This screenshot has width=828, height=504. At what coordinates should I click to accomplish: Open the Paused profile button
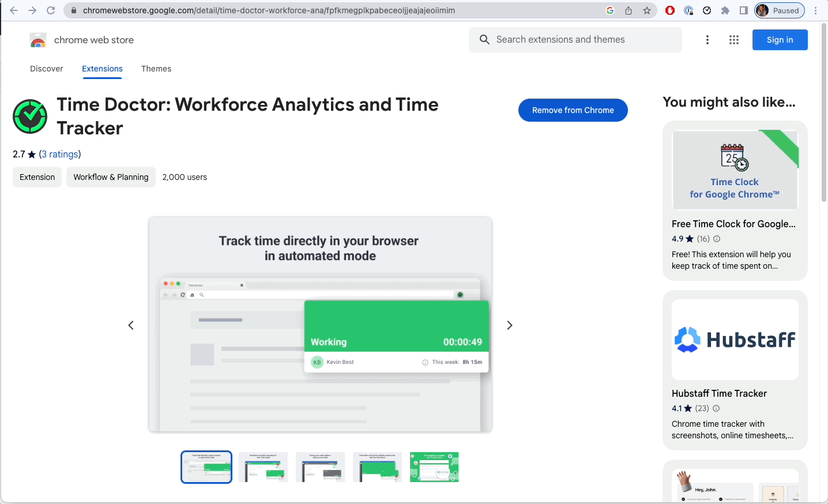tap(780, 10)
